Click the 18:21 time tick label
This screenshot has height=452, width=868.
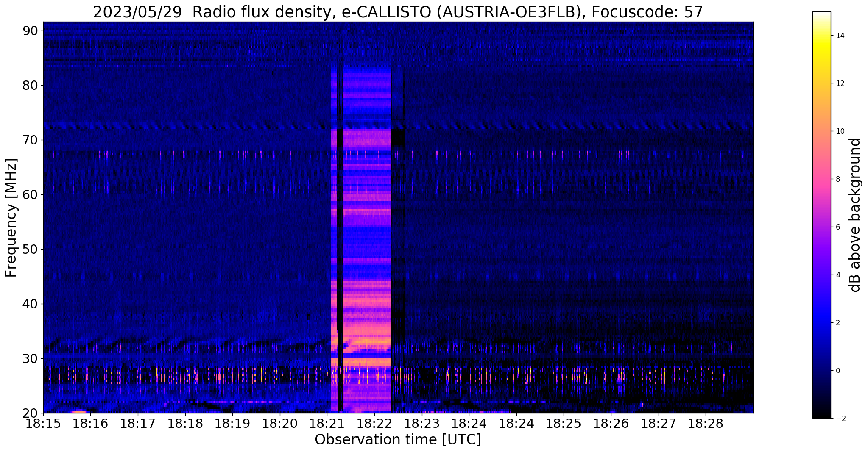[327, 424]
